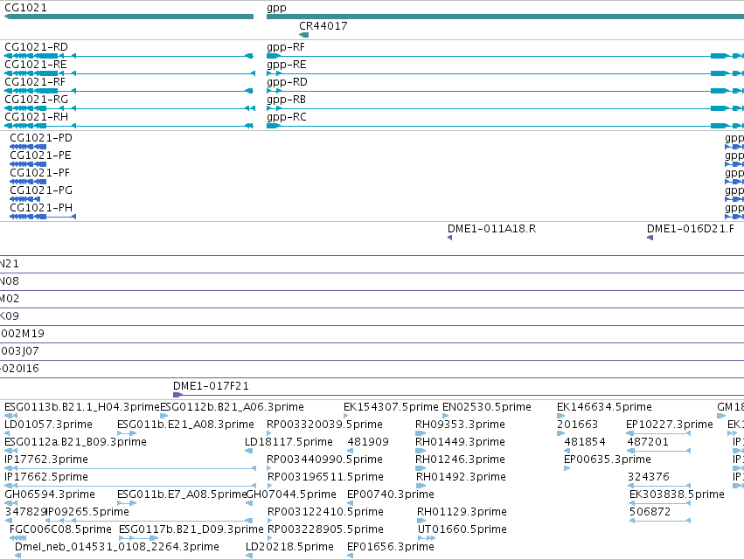Select transcript CG1021-RF

[x=35, y=82]
